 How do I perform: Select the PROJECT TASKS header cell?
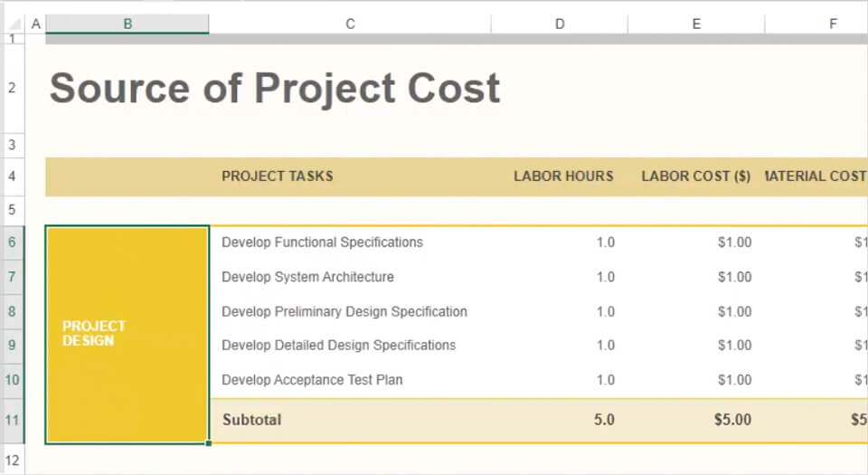(278, 176)
